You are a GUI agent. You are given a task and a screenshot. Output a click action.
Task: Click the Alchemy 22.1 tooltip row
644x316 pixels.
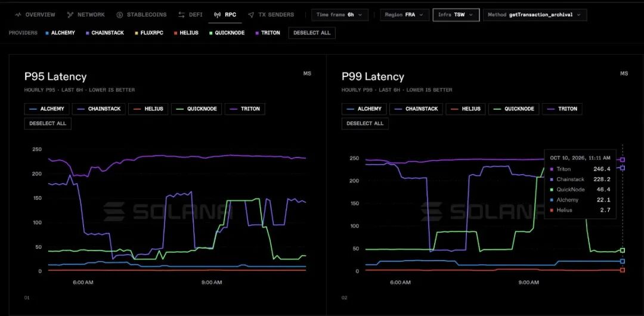point(580,200)
